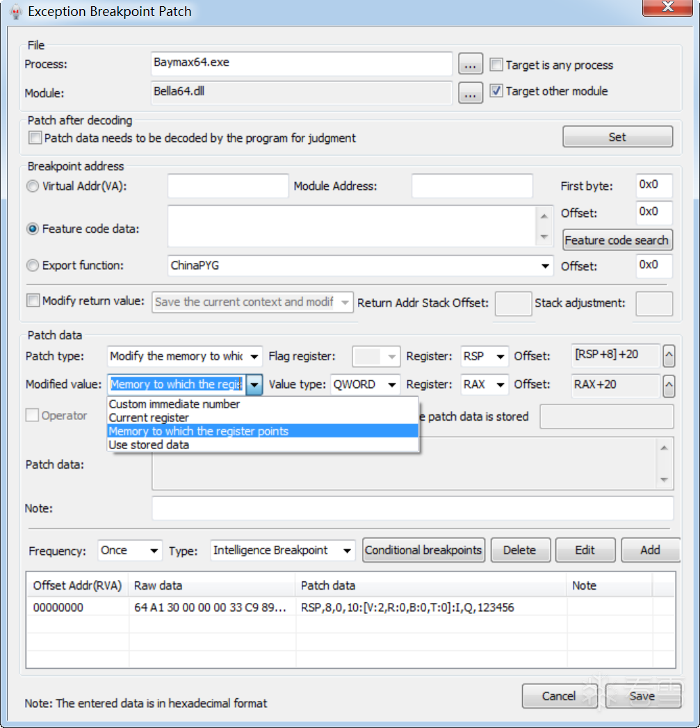Open the RSP Register dropdown
This screenshot has height=728, width=700.
click(500, 357)
